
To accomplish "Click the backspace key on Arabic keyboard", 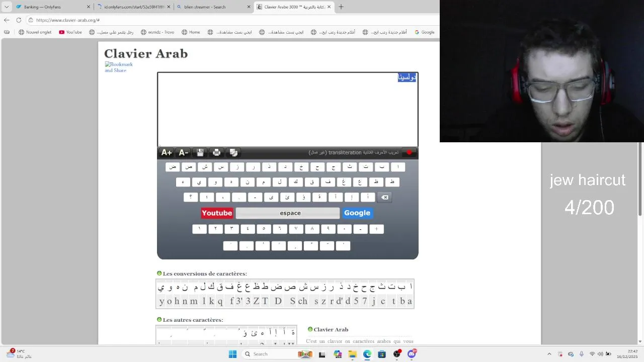I will coord(385,197).
